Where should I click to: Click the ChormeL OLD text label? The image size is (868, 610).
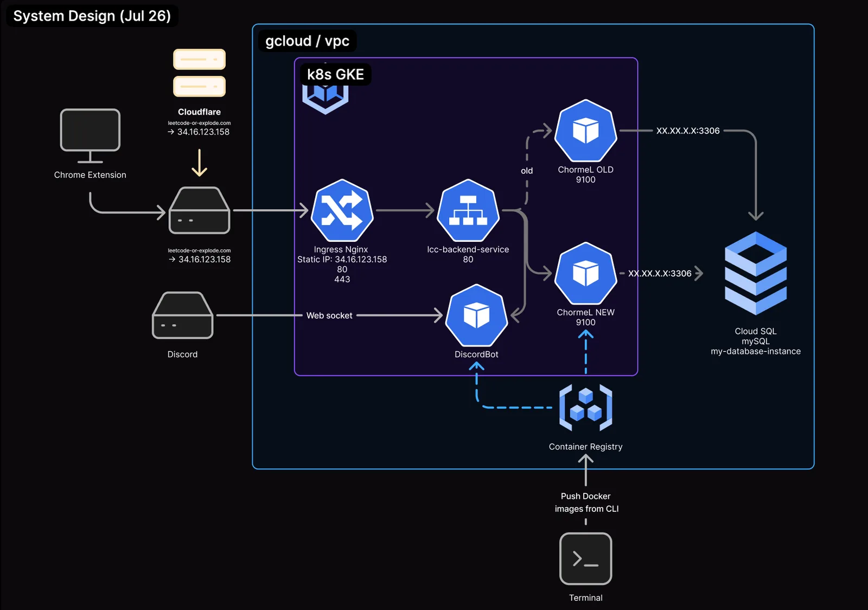click(586, 170)
